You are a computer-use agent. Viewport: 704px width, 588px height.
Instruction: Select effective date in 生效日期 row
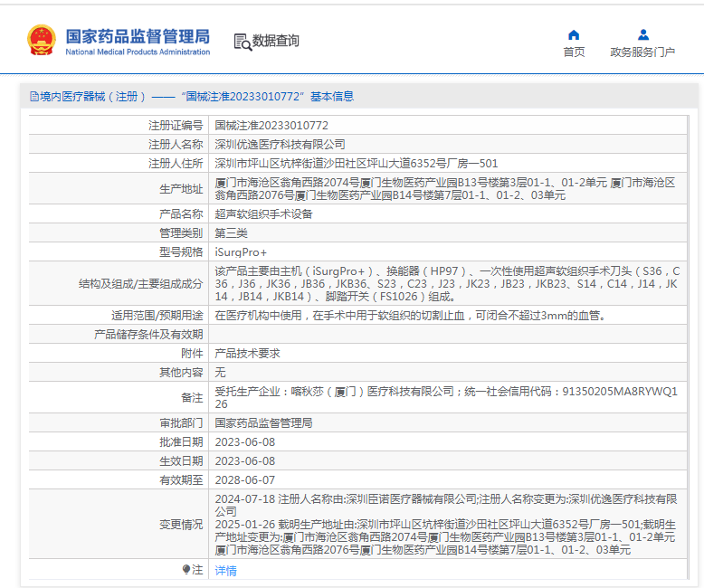click(245, 461)
